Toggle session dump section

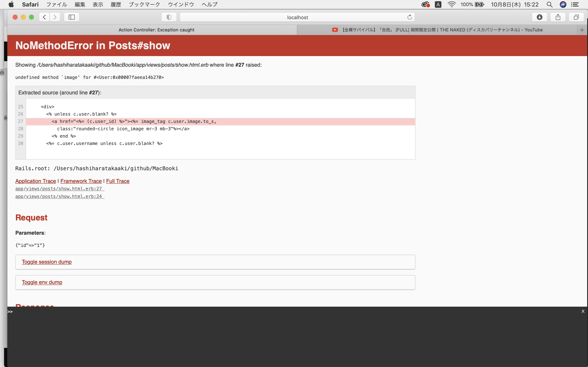47,262
